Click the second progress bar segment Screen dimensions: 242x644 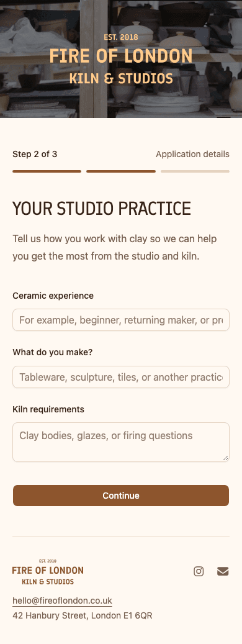121,171
